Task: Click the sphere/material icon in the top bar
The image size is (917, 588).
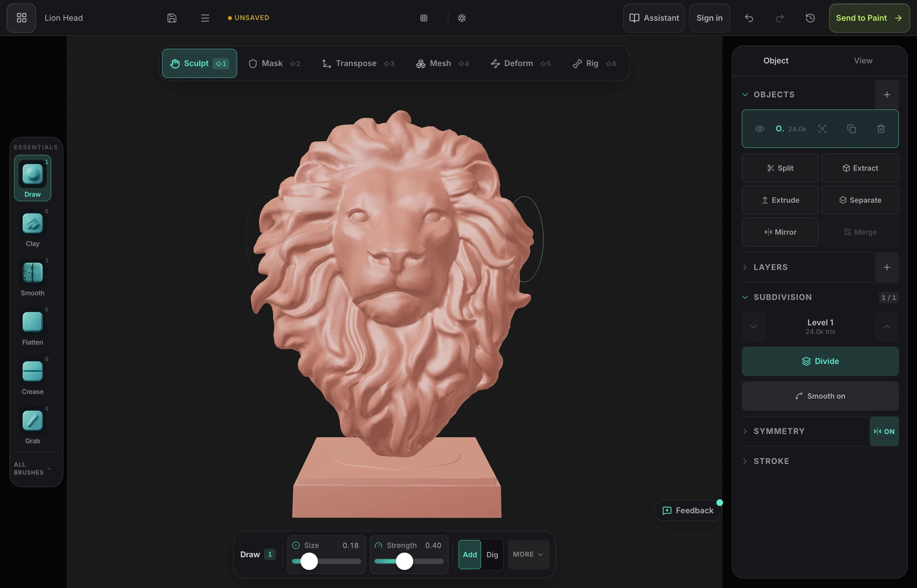Action: [x=462, y=18]
